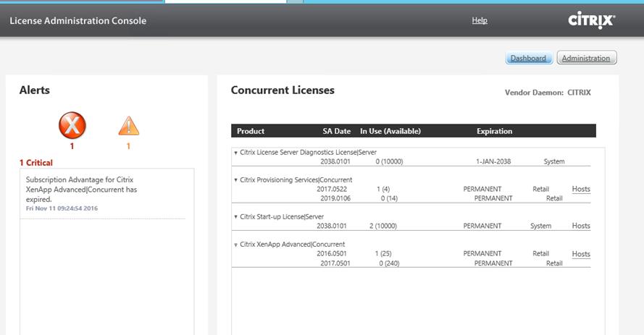Open the Administration page

coord(586,58)
